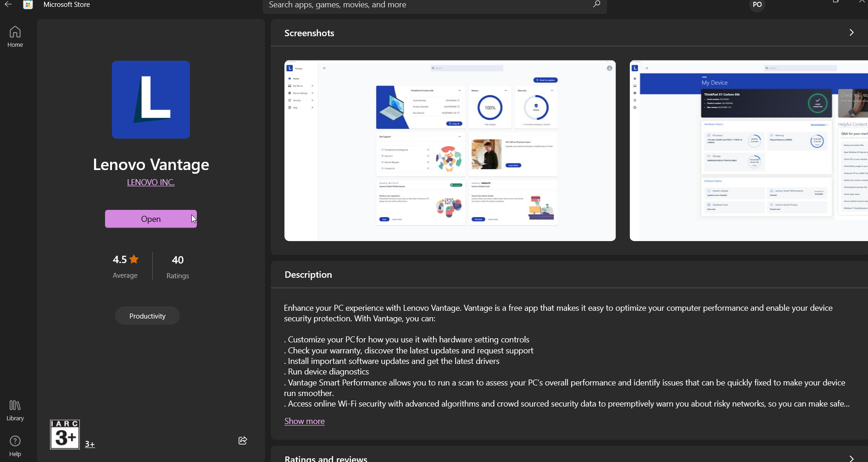Click the IARC 3+ rating badge
Image resolution: width=868 pixels, height=462 pixels.
click(x=65, y=434)
